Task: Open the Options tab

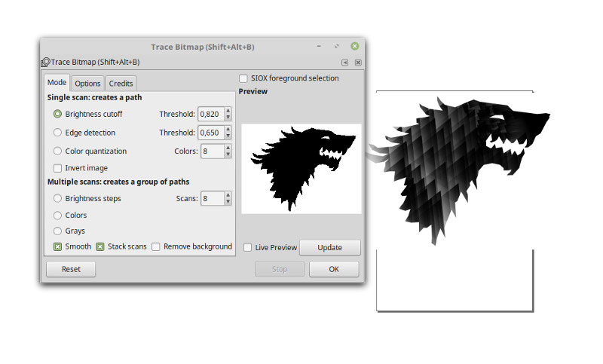Action: click(x=87, y=84)
